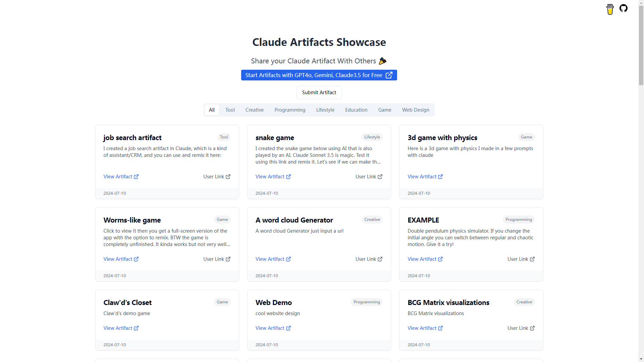The height and width of the screenshot is (362, 644).
Task: Click the Tool badge on job search artifact
Action: (224, 137)
